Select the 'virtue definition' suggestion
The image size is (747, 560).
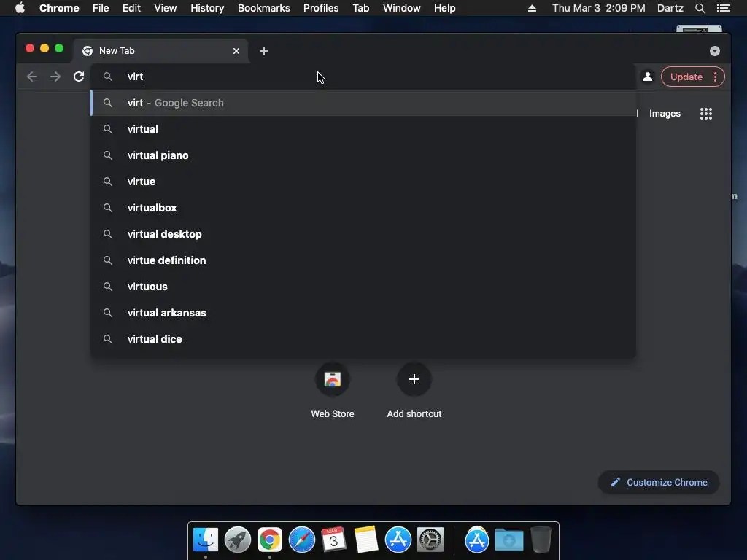pos(363,260)
